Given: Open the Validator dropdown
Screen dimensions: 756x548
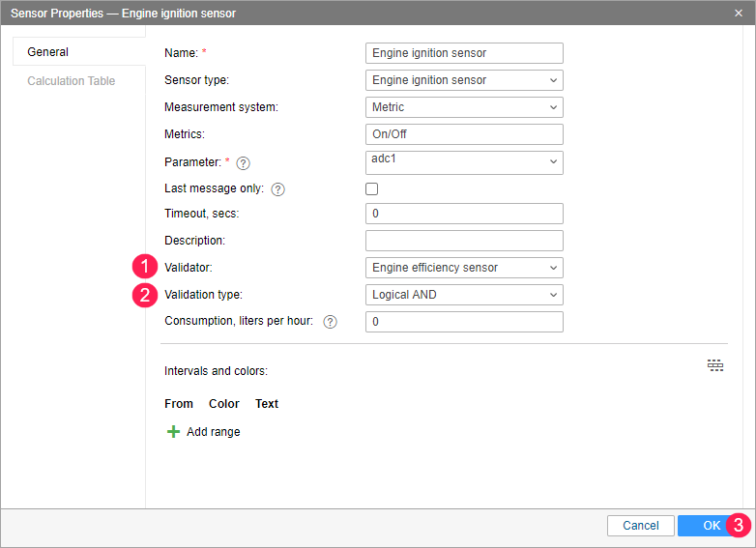Looking at the screenshot, I should click(464, 268).
